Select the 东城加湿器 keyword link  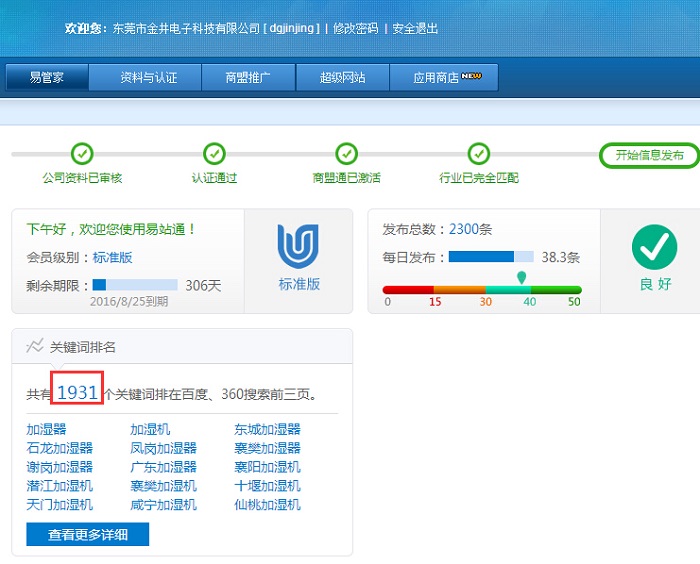267,430
